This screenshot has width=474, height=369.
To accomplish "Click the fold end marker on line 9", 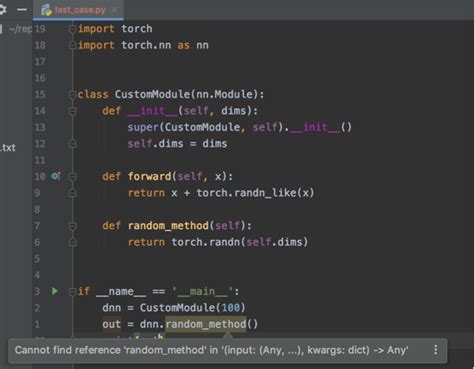I will point(72,193).
